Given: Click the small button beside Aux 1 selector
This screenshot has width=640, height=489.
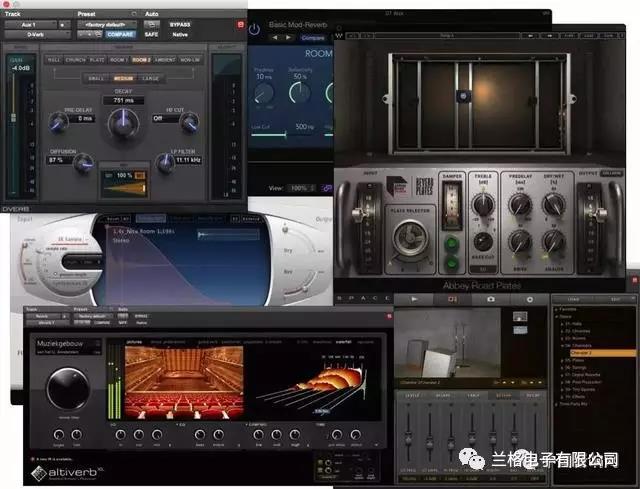Looking at the screenshot, I should point(63,25).
